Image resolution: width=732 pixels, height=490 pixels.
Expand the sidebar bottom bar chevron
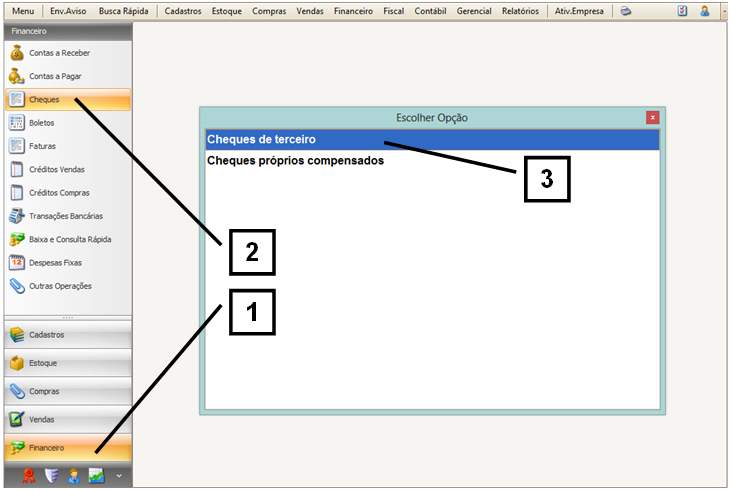[119, 475]
